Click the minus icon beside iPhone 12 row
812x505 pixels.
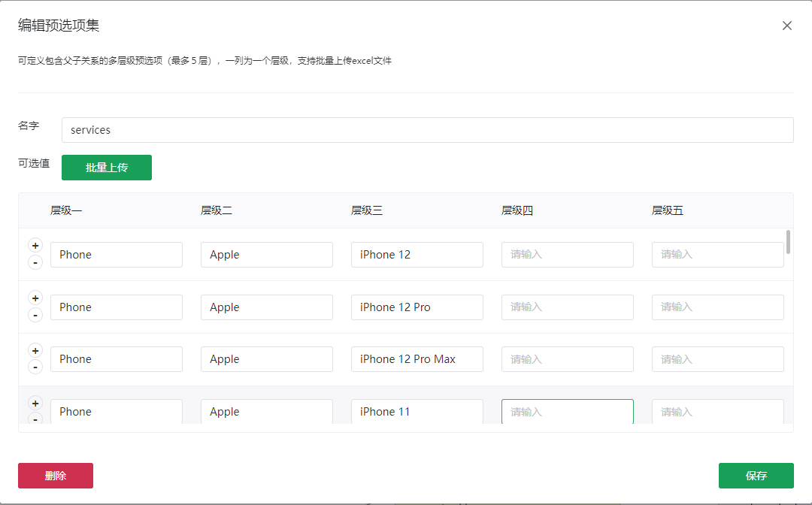tap(35, 262)
